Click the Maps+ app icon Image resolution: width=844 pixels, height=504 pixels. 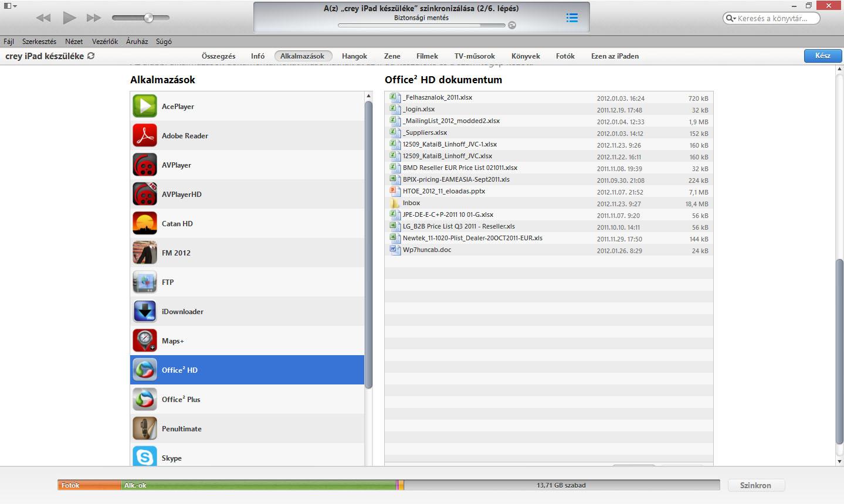[x=145, y=340]
